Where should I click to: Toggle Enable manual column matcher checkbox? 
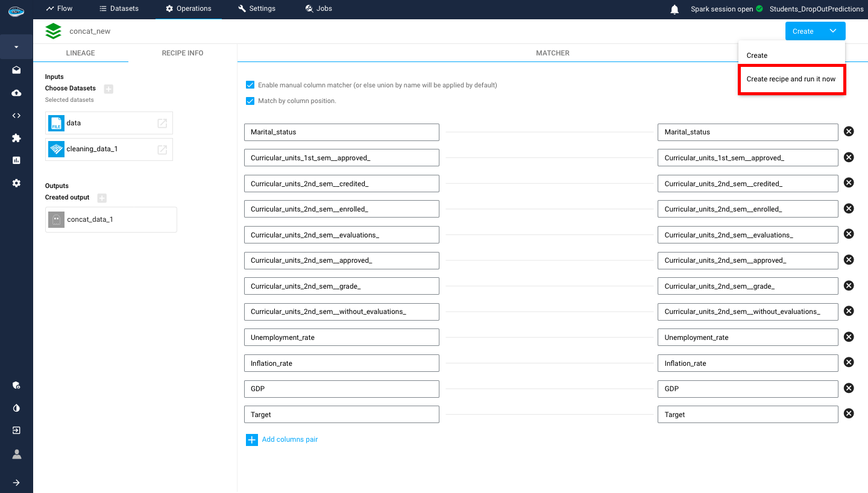250,85
